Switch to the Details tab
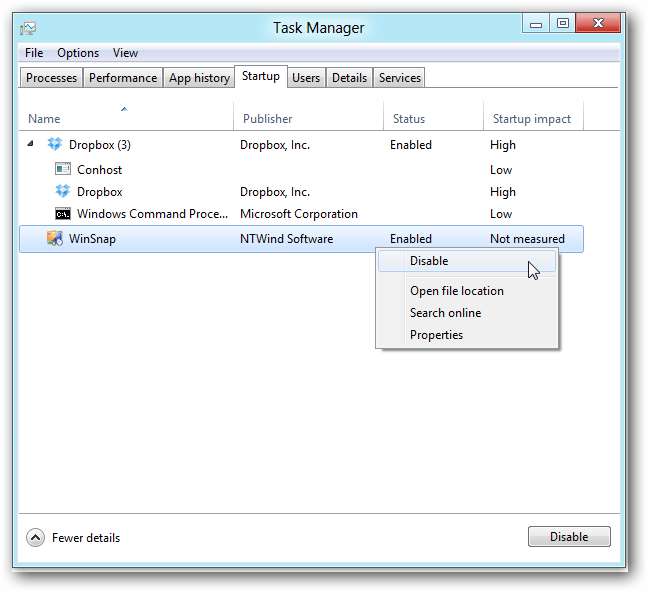 349,78
